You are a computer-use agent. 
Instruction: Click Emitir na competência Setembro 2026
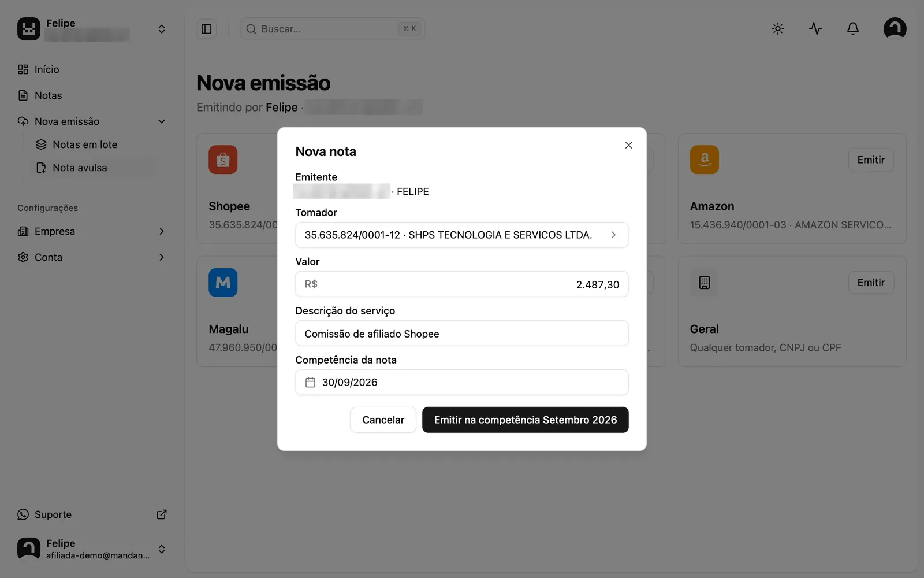(x=526, y=420)
